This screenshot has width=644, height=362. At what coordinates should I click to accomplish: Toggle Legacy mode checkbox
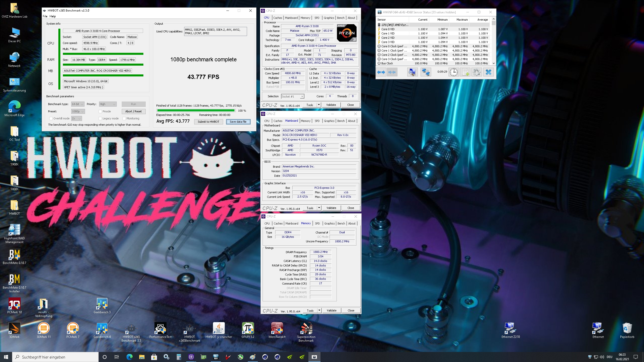[x=100, y=118]
